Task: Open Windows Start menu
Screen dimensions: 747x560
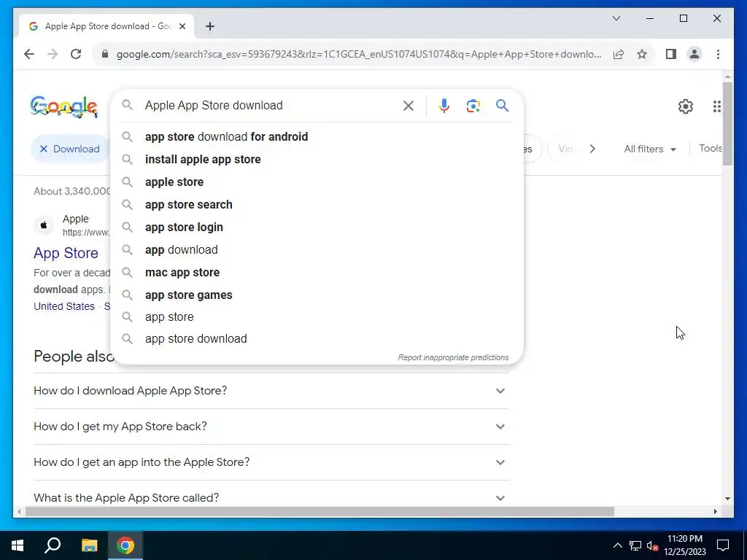Action: tap(18, 545)
